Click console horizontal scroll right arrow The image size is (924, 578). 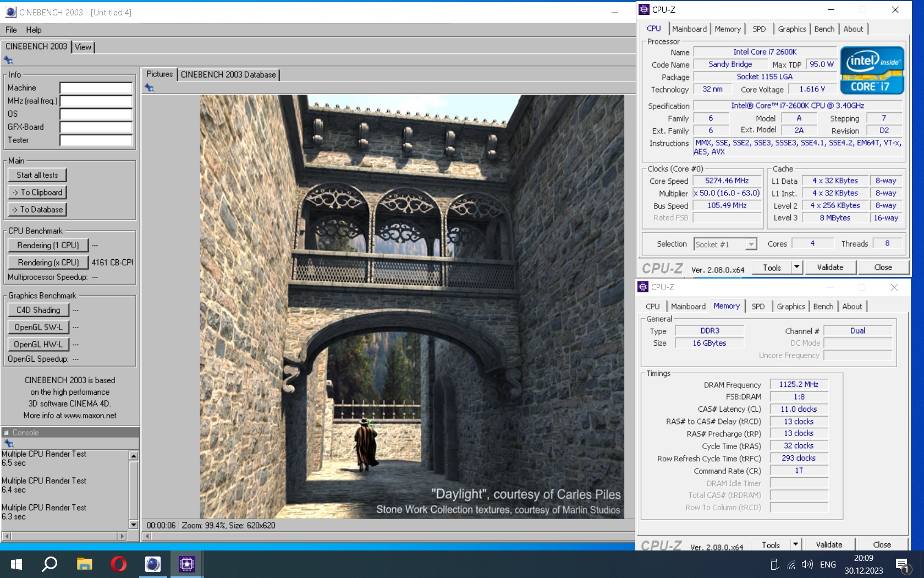point(122,536)
